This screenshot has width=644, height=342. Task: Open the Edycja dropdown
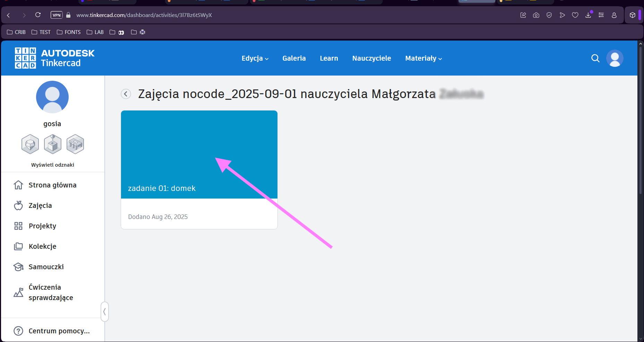255,58
